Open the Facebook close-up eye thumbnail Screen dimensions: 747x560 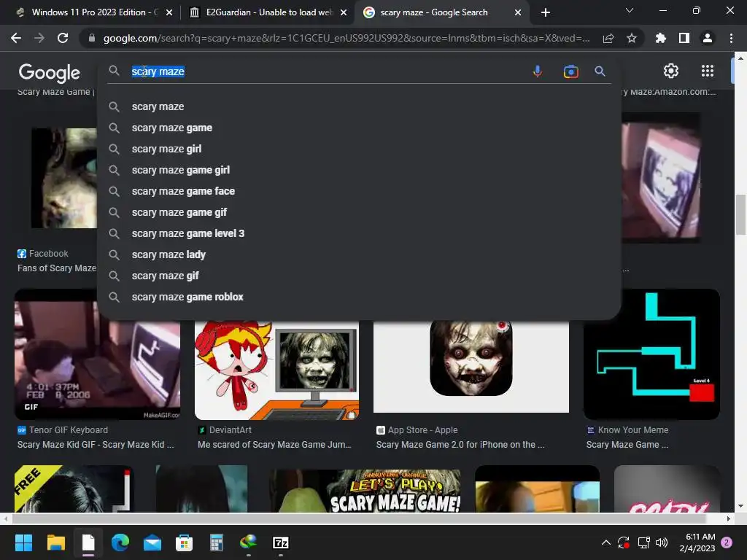[x=64, y=178]
